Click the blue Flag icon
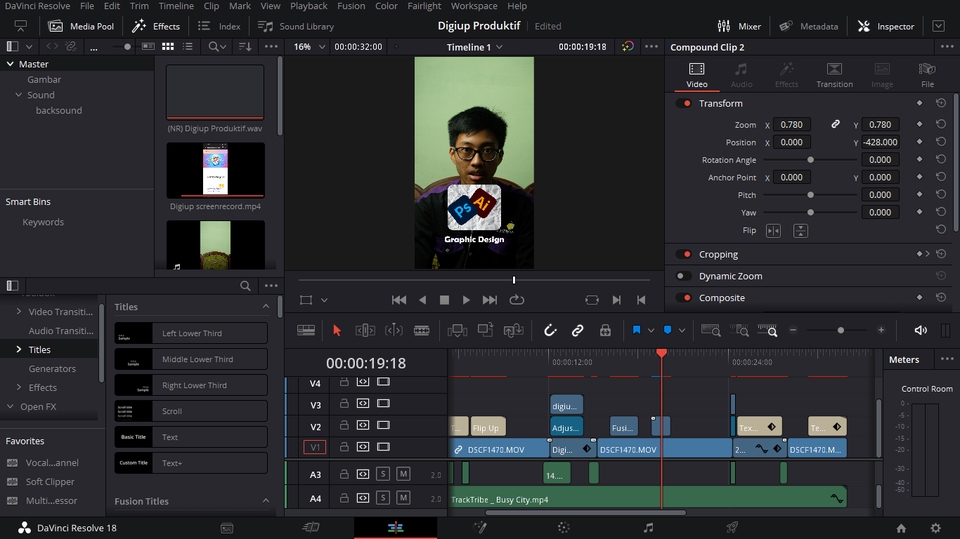The height and width of the screenshot is (539, 960). 636,330
